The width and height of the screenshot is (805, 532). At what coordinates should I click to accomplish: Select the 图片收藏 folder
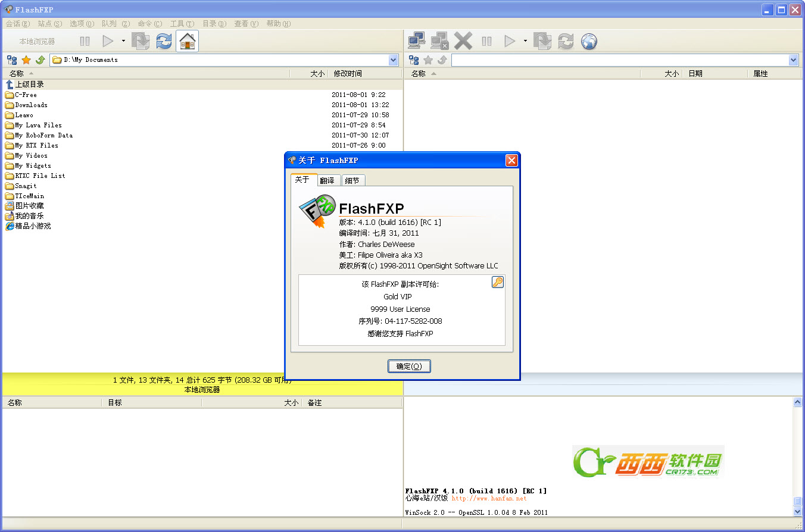pyautogui.click(x=24, y=206)
